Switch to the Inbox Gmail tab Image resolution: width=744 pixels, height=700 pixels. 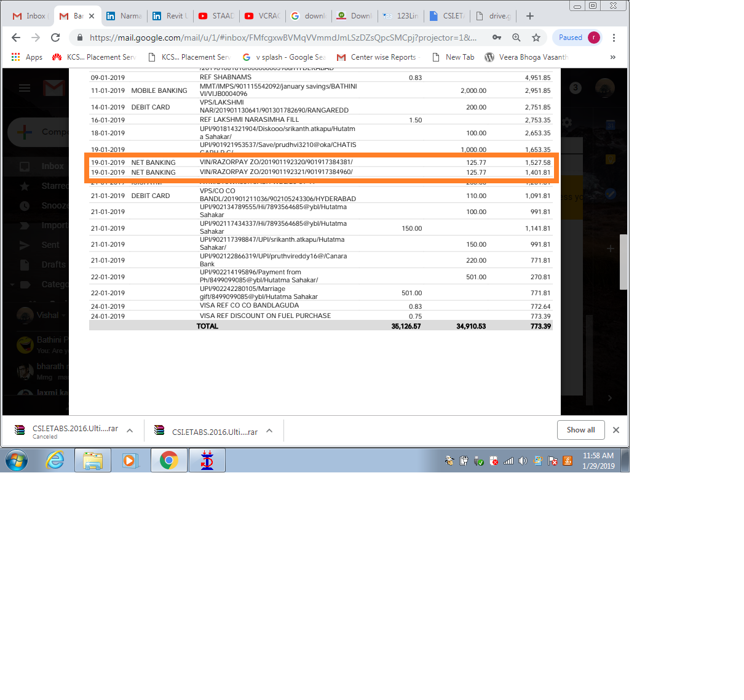coord(30,16)
